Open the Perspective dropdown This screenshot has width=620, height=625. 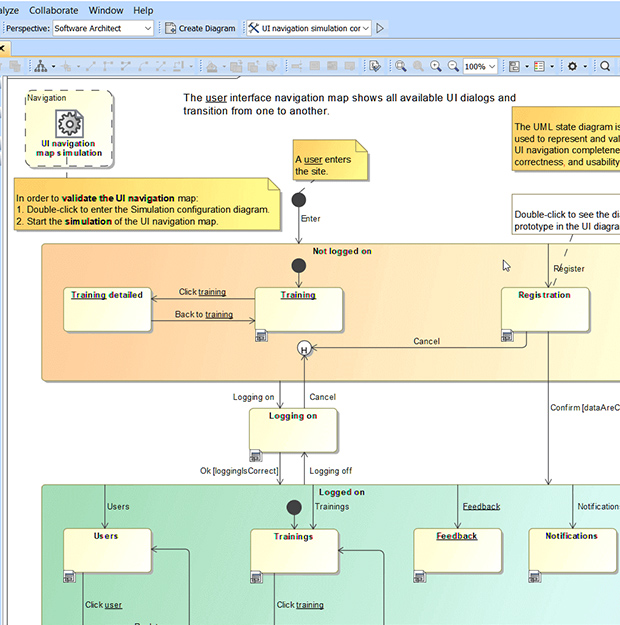(x=103, y=28)
